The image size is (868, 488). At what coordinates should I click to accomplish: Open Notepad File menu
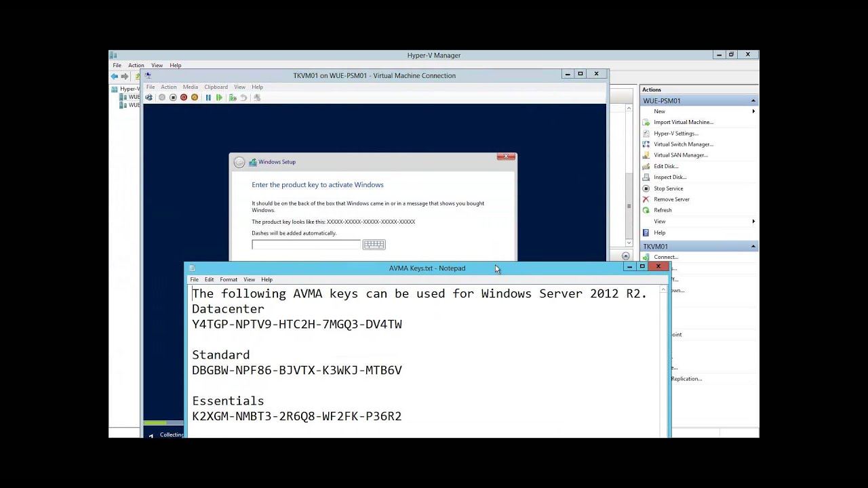coord(194,280)
